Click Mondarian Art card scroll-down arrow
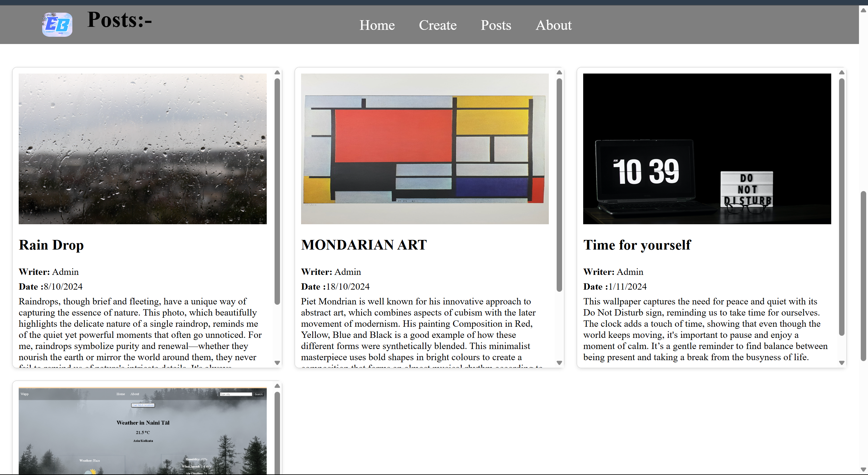 pyautogui.click(x=559, y=363)
